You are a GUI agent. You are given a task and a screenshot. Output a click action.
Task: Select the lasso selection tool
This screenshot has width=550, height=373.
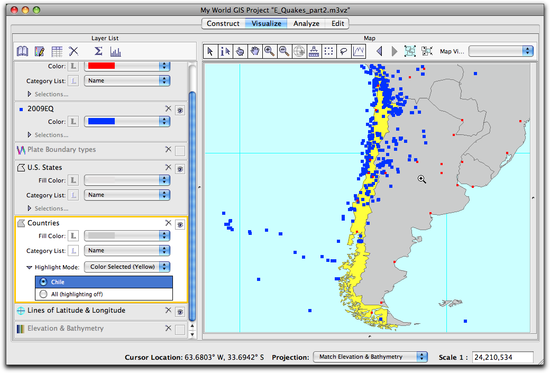coord(343,52)
